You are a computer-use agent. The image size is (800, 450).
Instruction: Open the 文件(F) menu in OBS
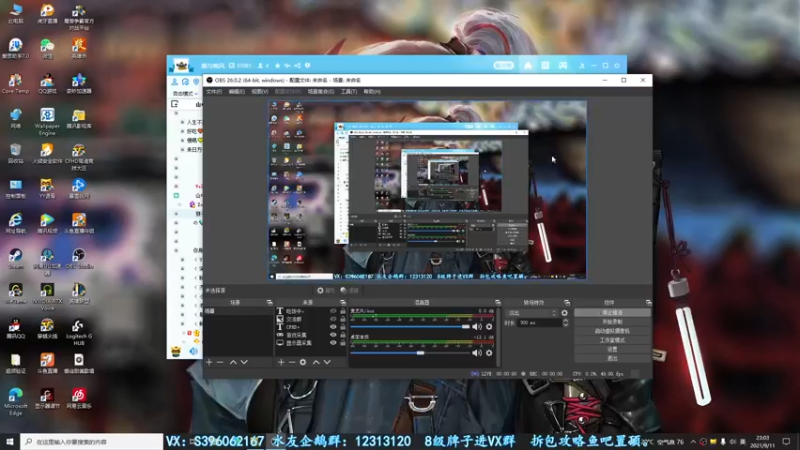pyautogui.click(x=214, y=92)
